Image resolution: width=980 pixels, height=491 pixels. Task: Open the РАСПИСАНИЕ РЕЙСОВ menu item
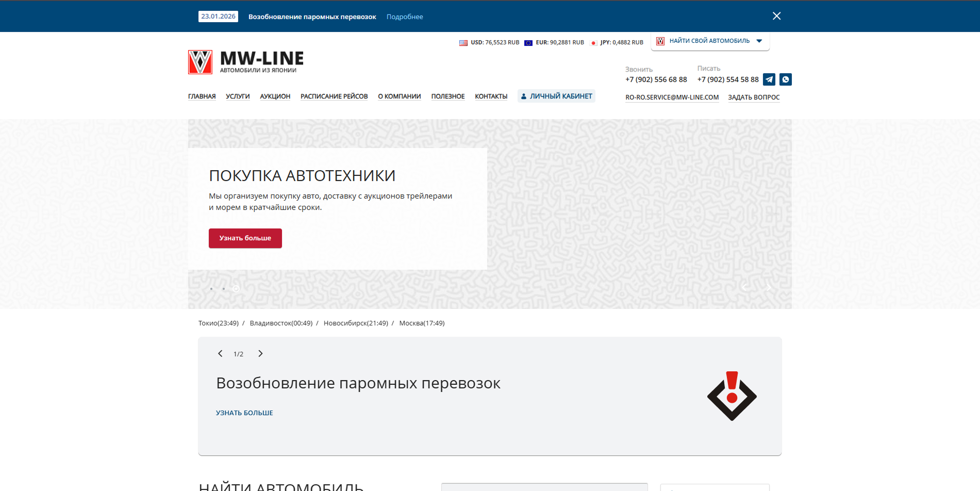(334, 96)
